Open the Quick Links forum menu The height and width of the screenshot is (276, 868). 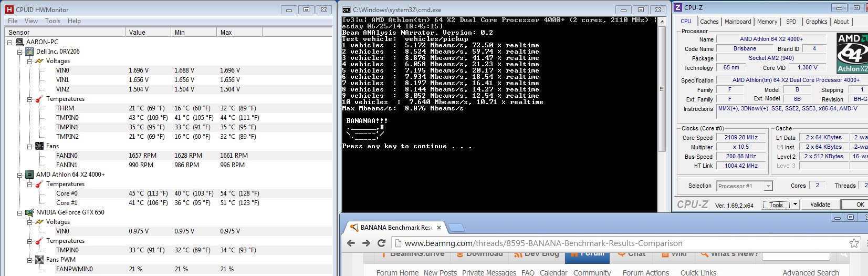click(x=698, y=272)
